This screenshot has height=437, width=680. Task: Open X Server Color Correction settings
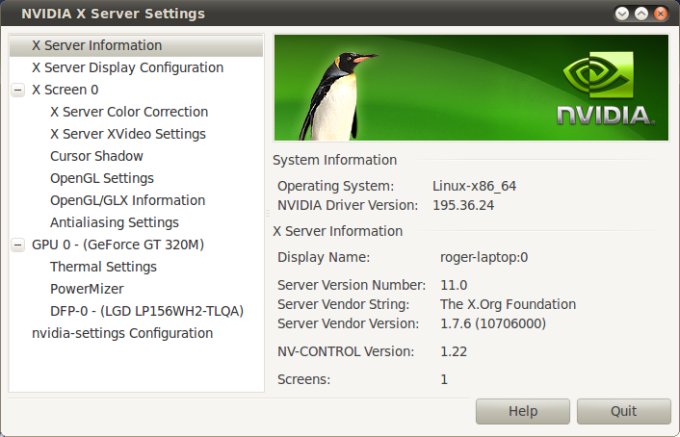(129, 112)
